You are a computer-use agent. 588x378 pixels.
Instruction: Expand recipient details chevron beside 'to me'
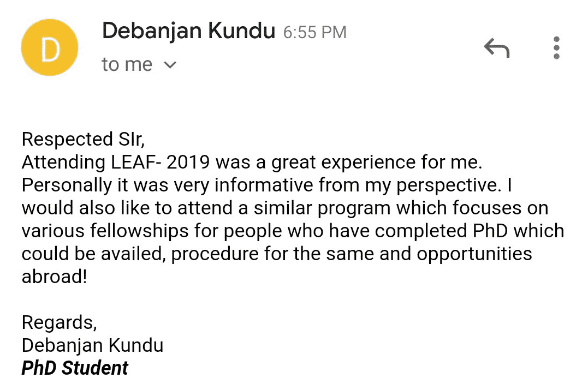pyautogui.click(x=170, y=65)
